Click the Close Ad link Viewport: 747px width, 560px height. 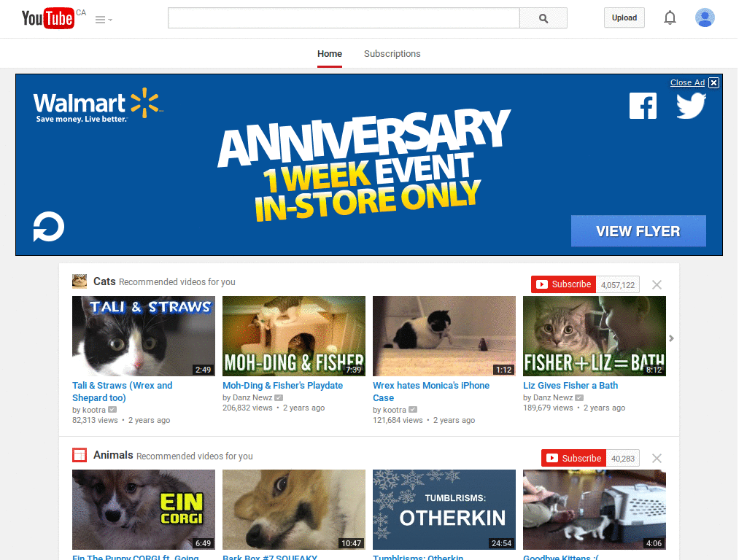[687, 82]
